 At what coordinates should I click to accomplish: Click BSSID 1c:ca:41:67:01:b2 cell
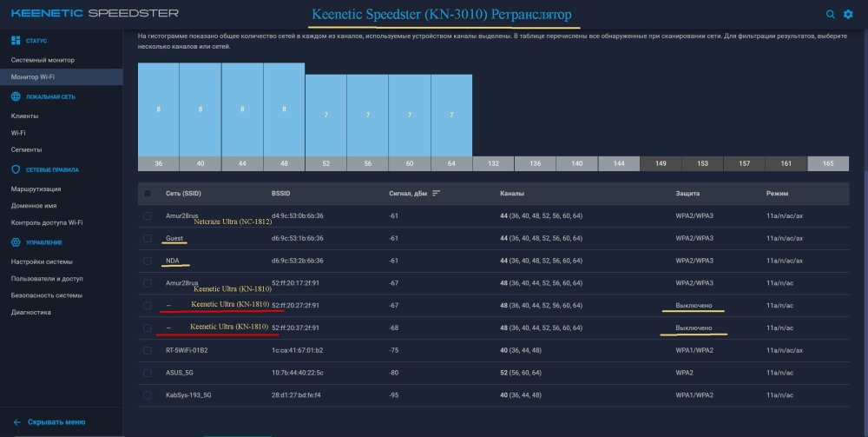(297, 351)
